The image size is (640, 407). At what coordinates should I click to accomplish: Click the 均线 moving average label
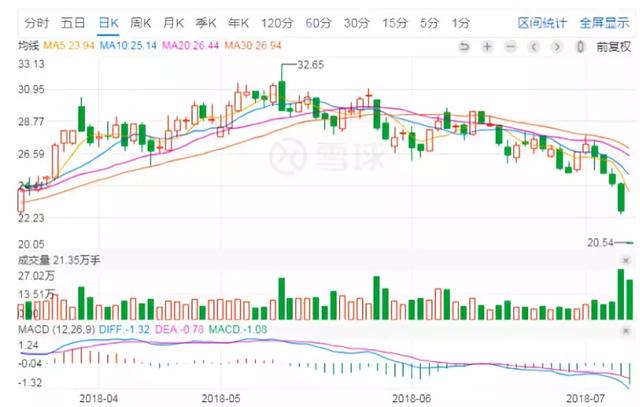coord(28,45)
